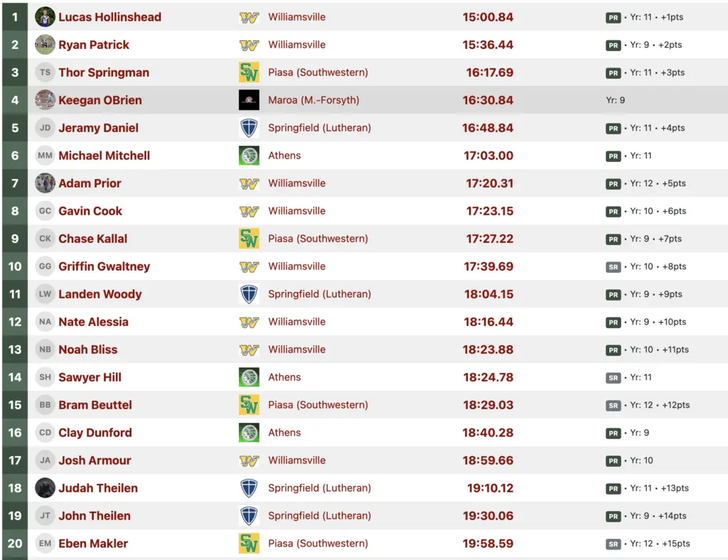The width and height of the screenshot is (728, 560).
Task: Click the SR badge in Griffin Gwaltney's row
Action: (x=613, y=266)
